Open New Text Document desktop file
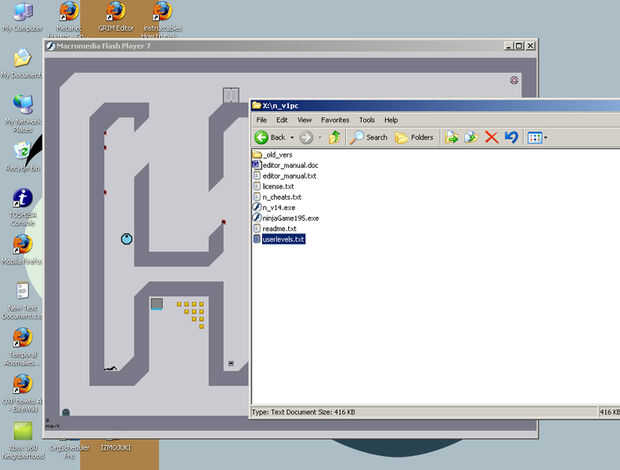Viewport: 620px width, 470px height. pyautogui.click(x=22, y=300)
